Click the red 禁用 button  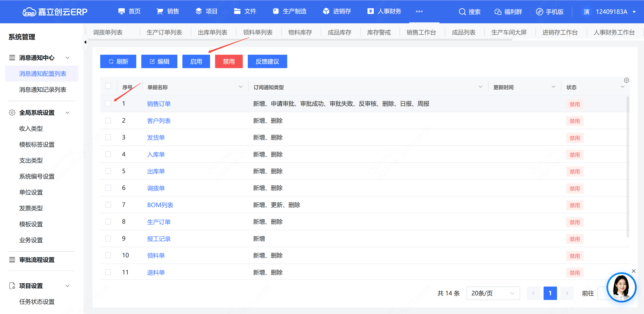(x=229, y=61)
